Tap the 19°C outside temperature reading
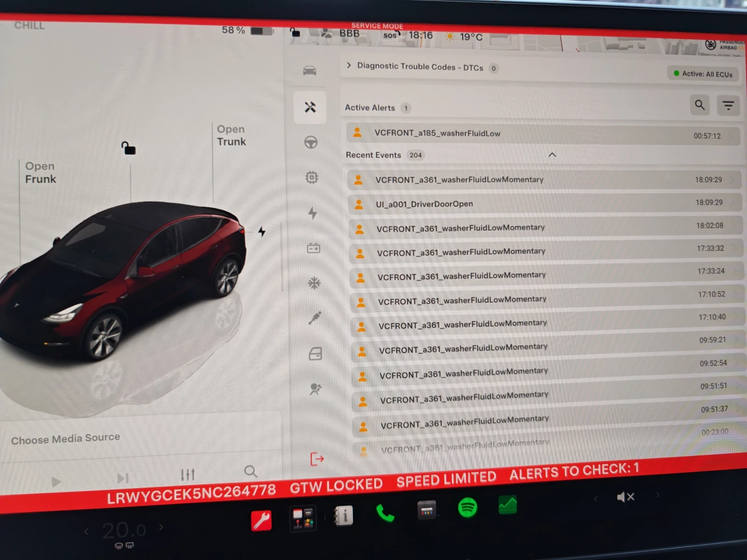This screenshot has height=560, width=747. click(471, 37)
